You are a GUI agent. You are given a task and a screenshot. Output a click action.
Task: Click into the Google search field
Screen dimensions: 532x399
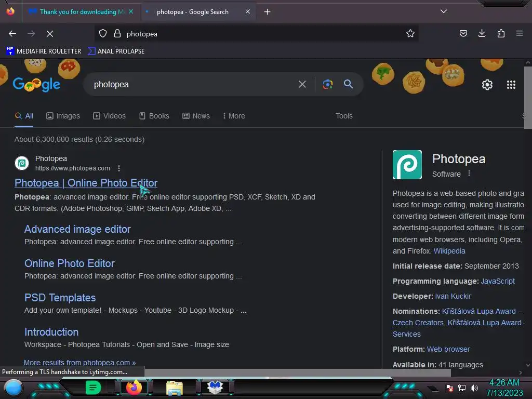[x=190, y=84]
